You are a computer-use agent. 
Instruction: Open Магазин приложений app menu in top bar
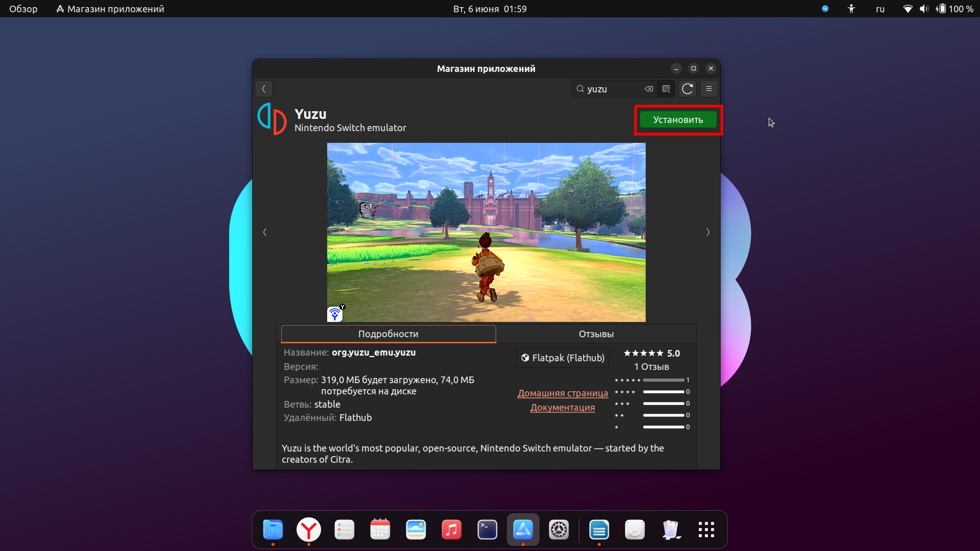pos(110,9)
